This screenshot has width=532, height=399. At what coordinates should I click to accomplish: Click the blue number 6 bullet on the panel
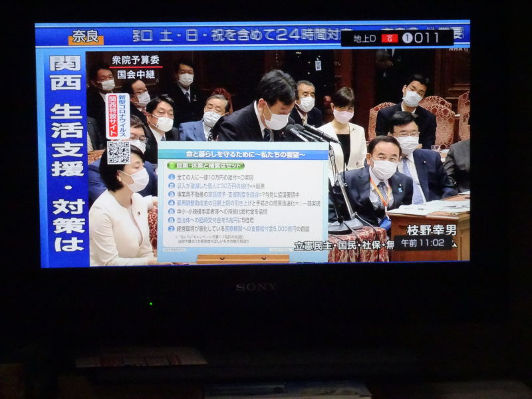coord(172,220)
